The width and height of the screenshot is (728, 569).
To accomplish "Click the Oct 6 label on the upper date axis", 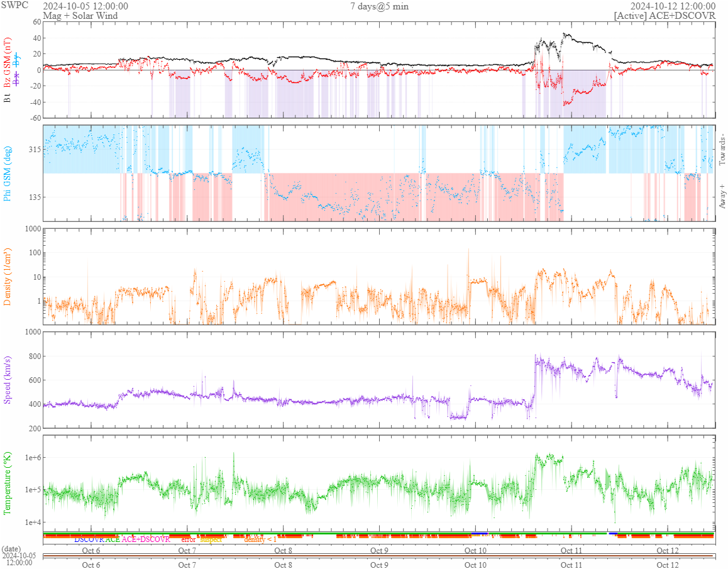I will click(91, 550).
